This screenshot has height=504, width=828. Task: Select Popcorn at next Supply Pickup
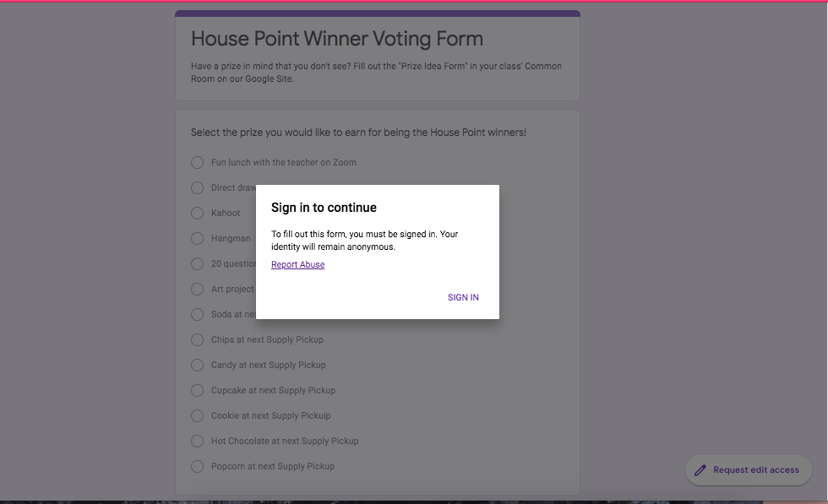tap(198, 466)
